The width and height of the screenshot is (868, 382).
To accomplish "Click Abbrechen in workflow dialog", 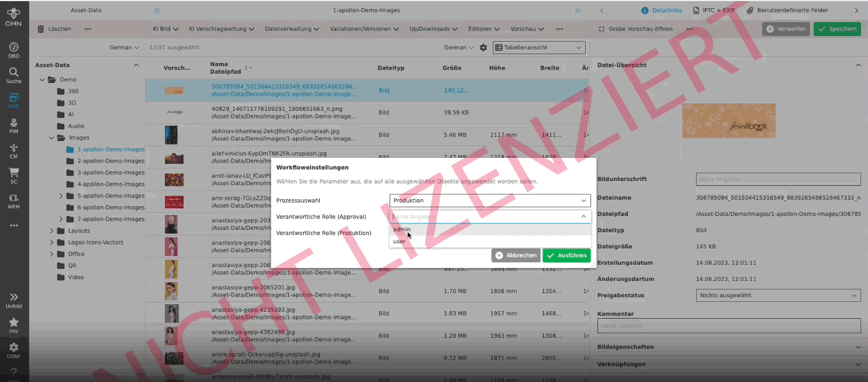I will (516, 255).
